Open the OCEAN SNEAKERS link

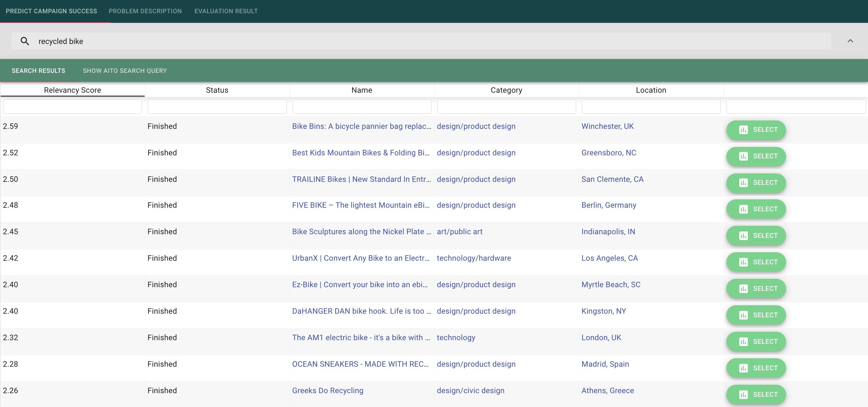(360, 364)
